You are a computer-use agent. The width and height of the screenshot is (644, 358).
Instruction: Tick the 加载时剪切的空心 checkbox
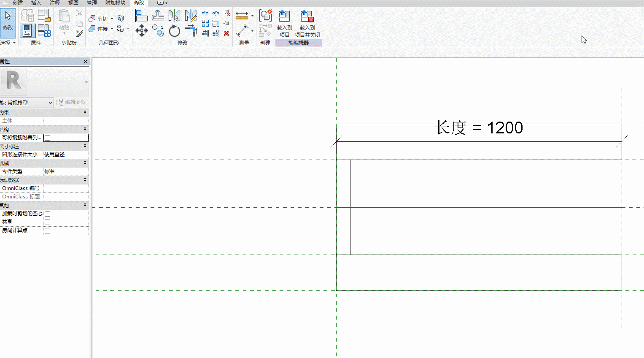48,214
